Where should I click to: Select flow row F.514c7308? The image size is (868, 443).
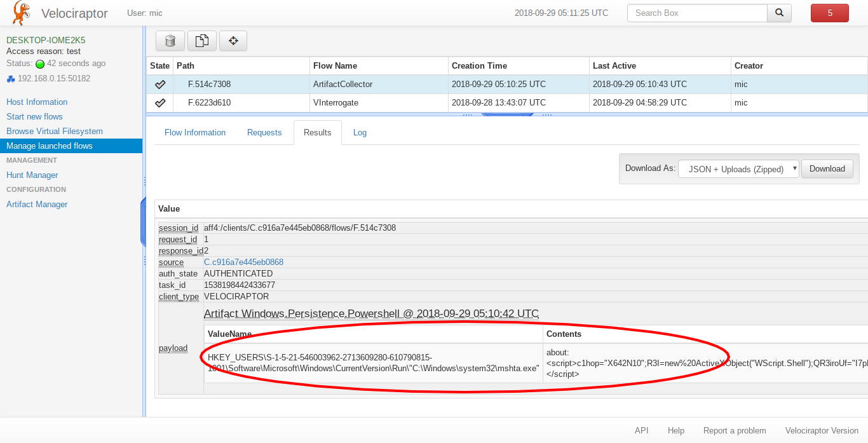tap(506, 84)
